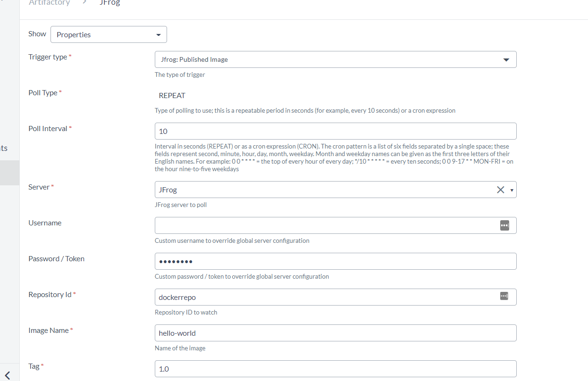Click the JFrog value in Server field

coord(168,190)
